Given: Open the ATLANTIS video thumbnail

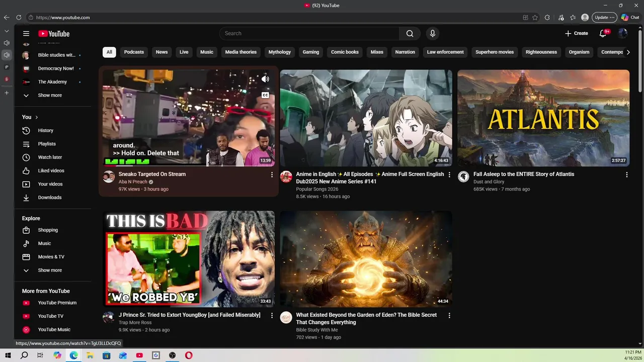Looking at the screenshot, I should [x=543, y=118].
